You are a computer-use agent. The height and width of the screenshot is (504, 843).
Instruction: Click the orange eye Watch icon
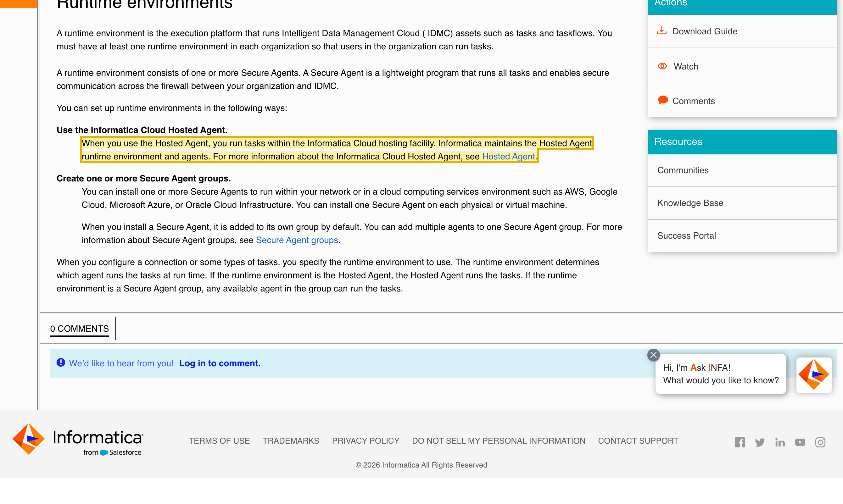click(662, 66)
